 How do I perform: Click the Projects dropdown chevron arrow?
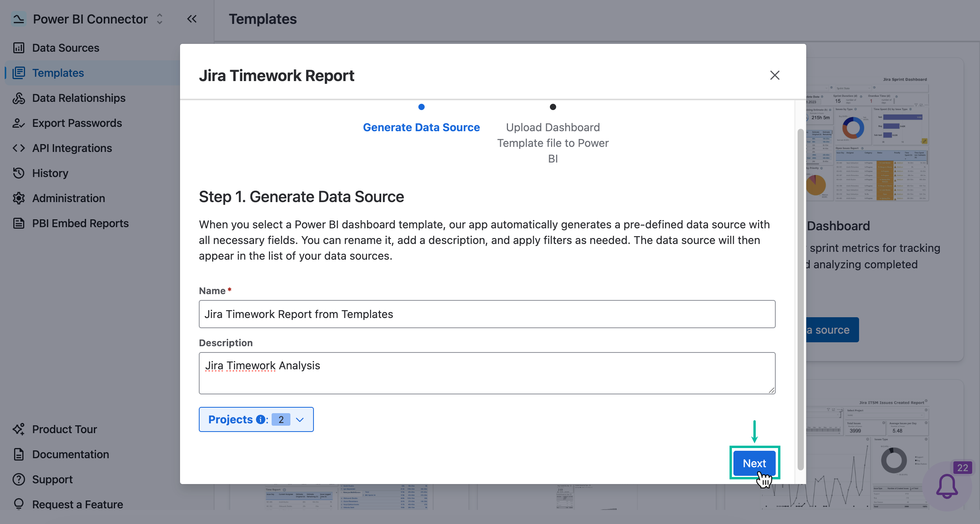[x=300, y=420]
